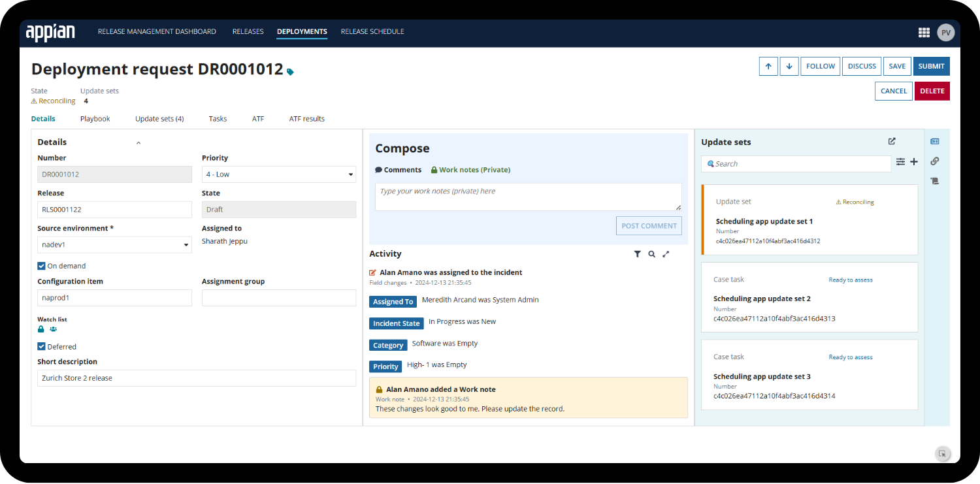The height and width of the screenshot is (484, 980).
Task: Go to next record with down arrow
Action: 789,66
